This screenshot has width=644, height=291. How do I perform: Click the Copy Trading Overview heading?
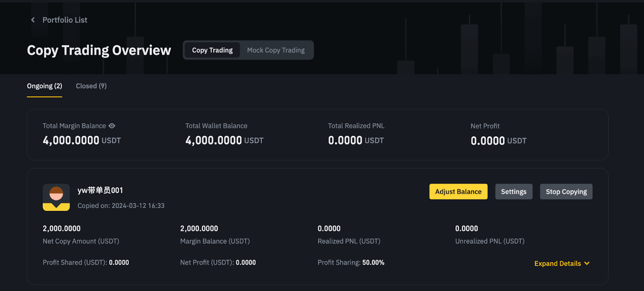tap(99, 50)
